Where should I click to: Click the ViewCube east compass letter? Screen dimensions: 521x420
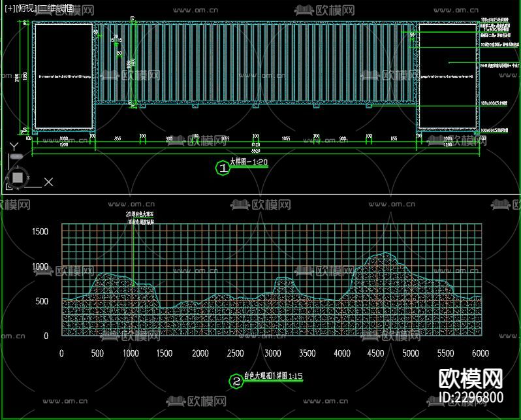click(28, 178)
